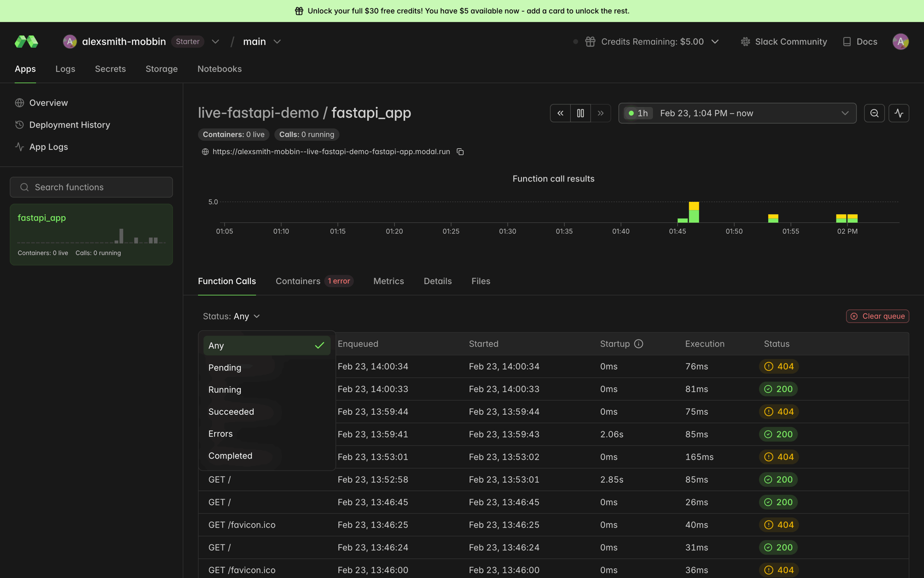
Task: Click the 200 status badge at 13:59:41
Action: click(778, 434)
